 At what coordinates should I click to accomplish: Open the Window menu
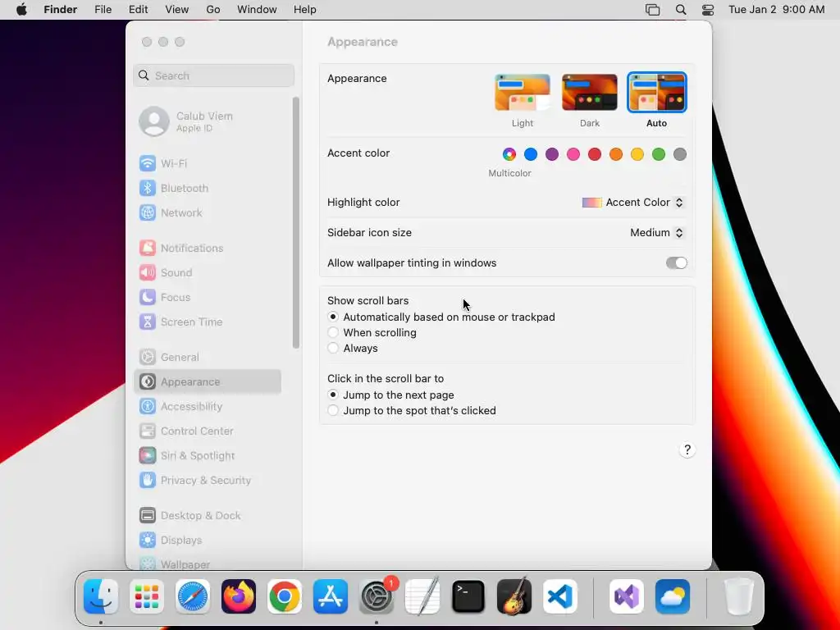[x=257, y=10]
